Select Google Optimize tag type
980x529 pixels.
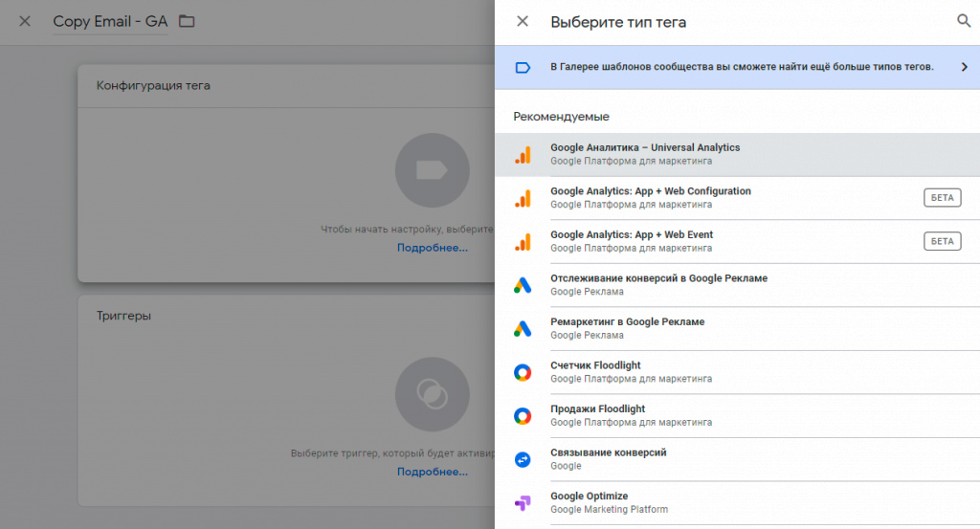click(738, 503)
